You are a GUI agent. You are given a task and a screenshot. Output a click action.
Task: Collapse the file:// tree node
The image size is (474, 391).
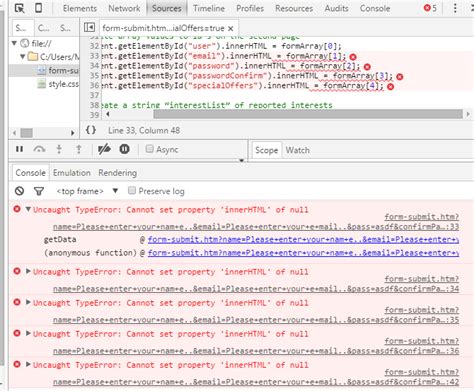14,43
